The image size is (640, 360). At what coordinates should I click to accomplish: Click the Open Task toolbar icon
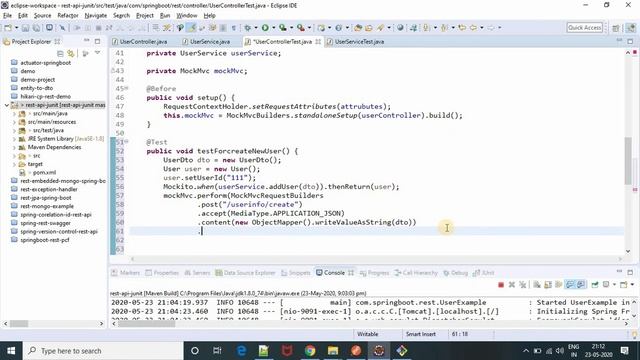[x=369, y=28]
